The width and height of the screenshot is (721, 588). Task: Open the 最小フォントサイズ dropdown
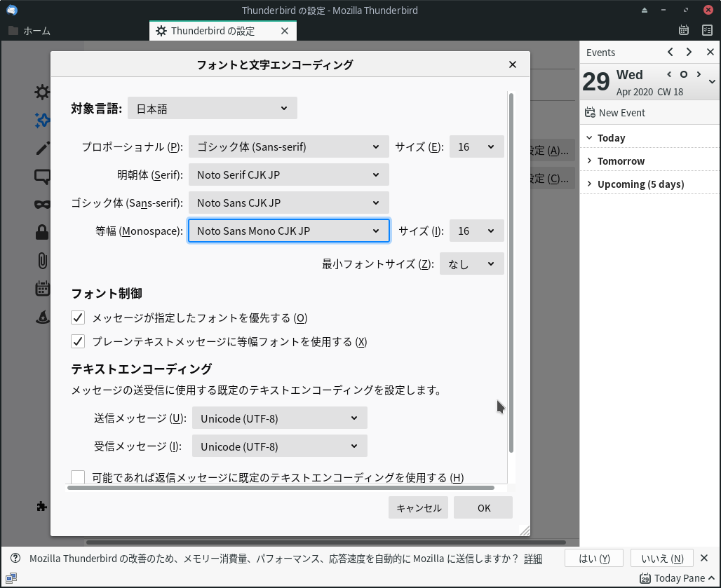[x=472, y=264]
